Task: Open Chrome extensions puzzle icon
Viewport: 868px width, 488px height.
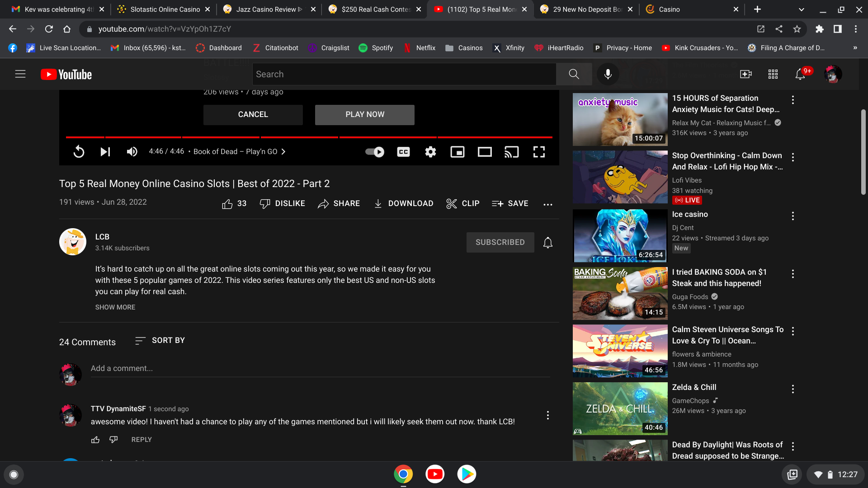Action: [x=820, y=29]
